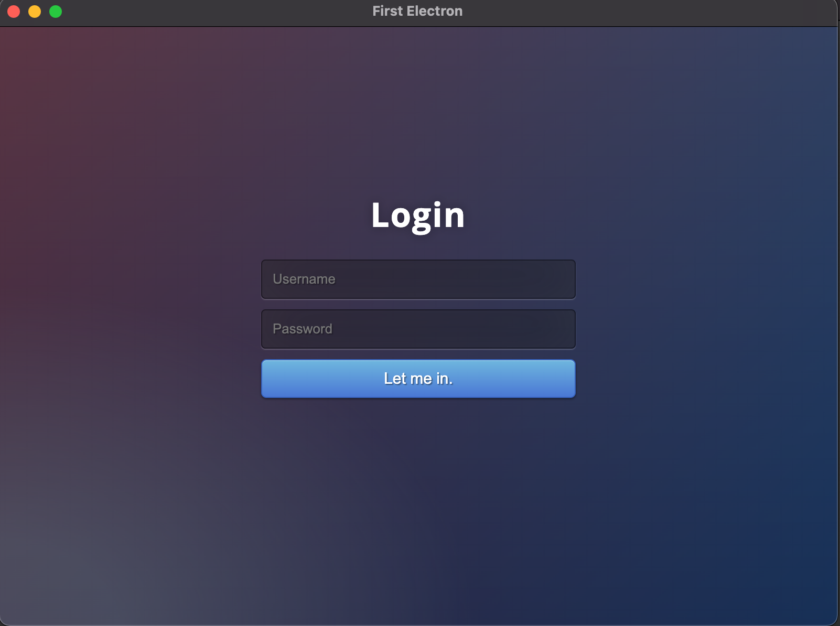Select the Username field placeholder text
Image resolution: width=840 pixels, height=626 pixels.
[x=304, y=279]
